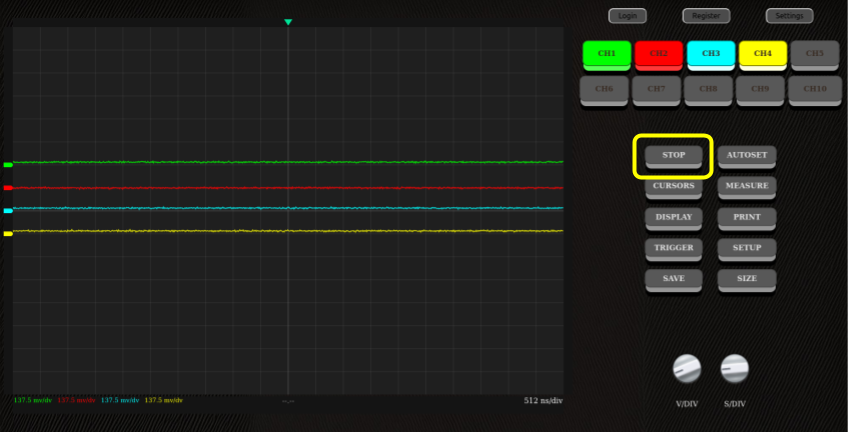Screen dimensions: 848x433
Task: Click the V/DIV knob
Action: pos(687,369)
